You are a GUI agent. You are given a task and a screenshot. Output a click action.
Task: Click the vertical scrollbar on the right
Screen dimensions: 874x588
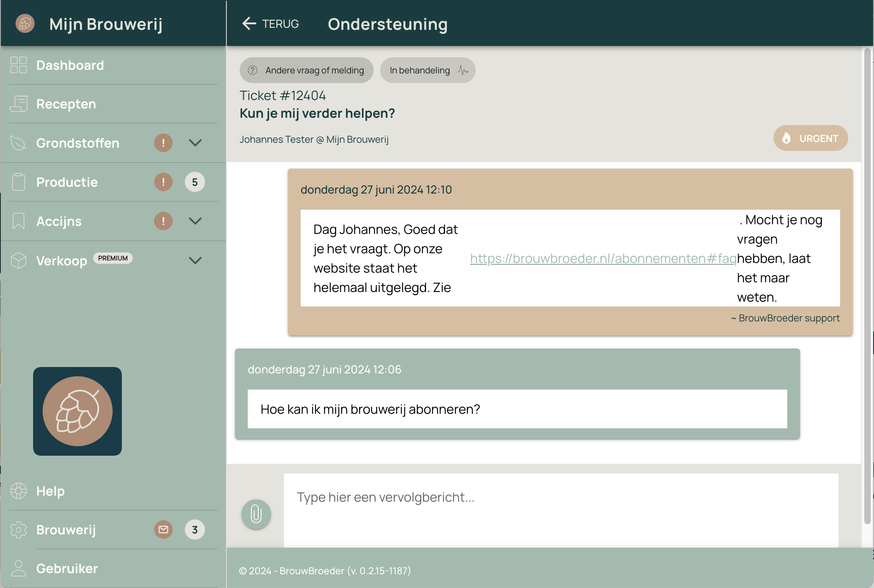click(x=867, y=282)
